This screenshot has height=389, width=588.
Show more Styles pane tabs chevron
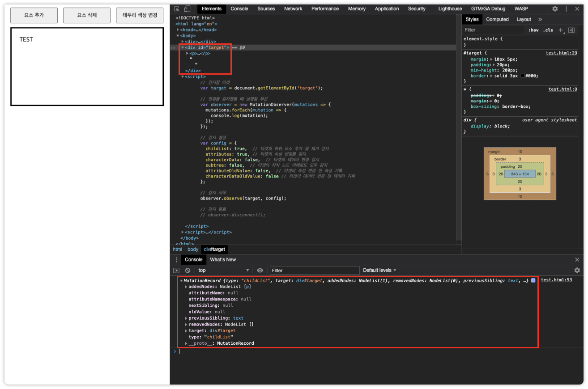pos(540,19)
